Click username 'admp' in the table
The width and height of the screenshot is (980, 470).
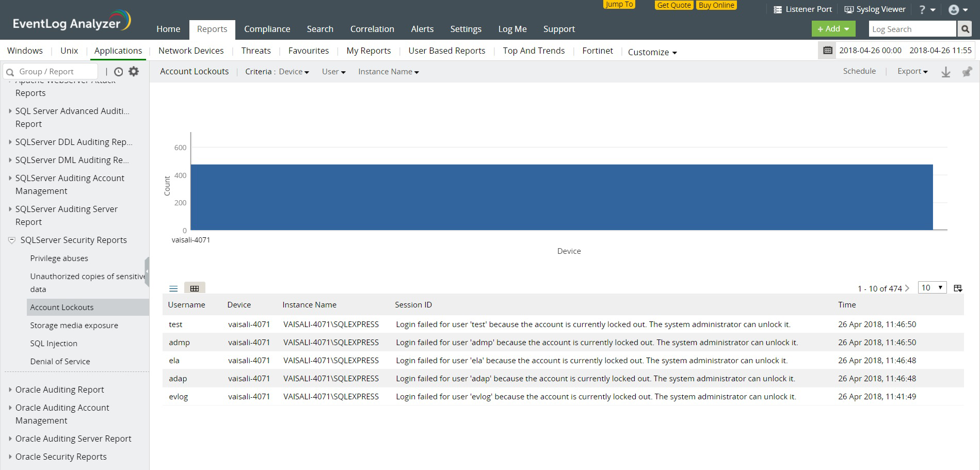pyautogui.click(x=179, y=343)
